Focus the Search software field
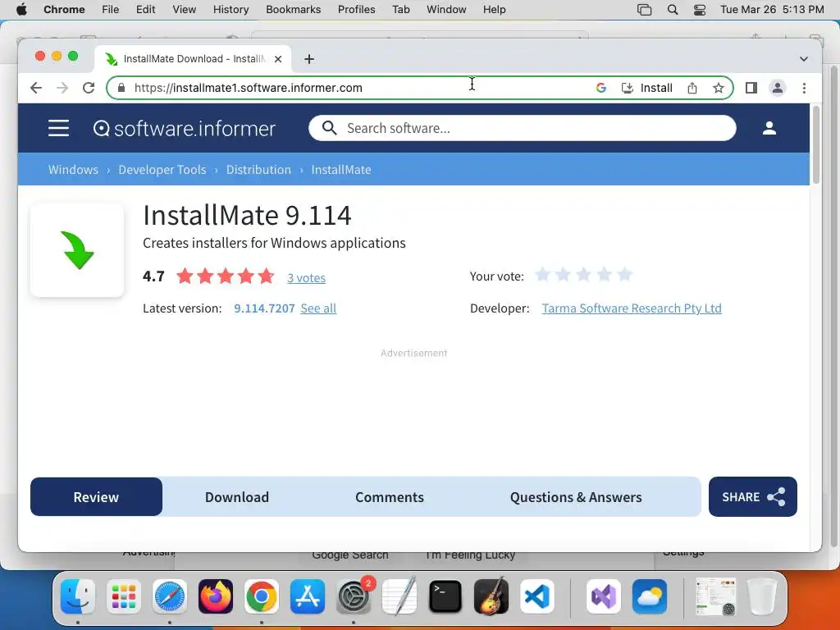The height and width of the screenshot is (630, 840). coord(523,128)
